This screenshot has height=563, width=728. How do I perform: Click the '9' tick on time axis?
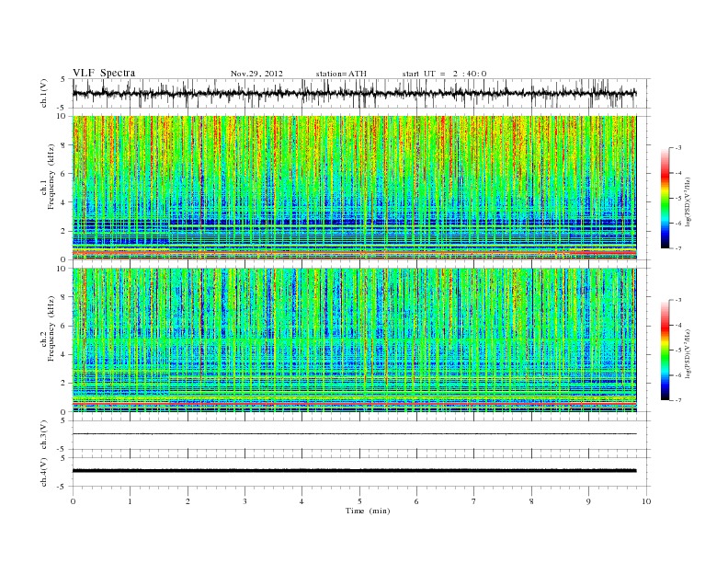pyautogui.click(x=588, y=501)
